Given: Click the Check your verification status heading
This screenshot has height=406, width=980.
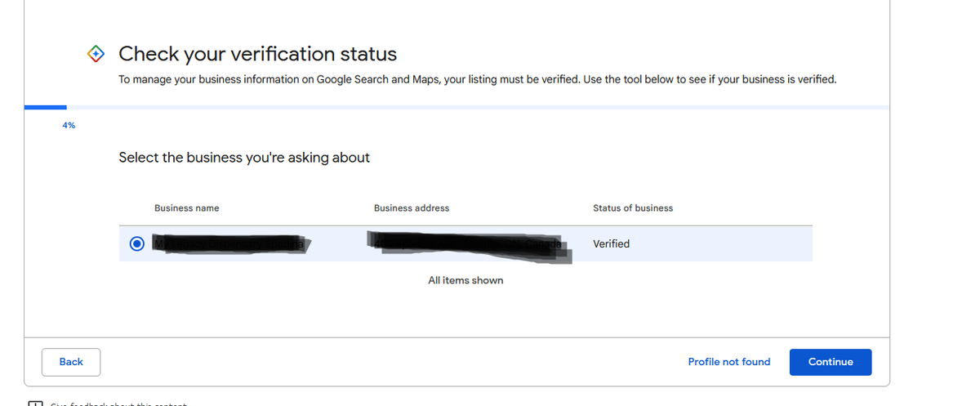Looking at the screenshot, I should tap(257, 55).
